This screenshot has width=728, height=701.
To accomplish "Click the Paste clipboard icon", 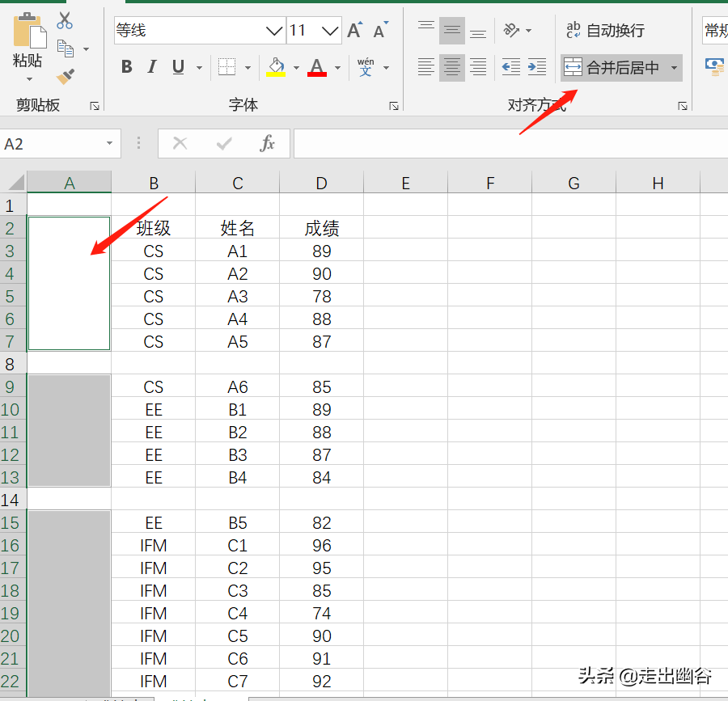I will (x=29, y=31).
